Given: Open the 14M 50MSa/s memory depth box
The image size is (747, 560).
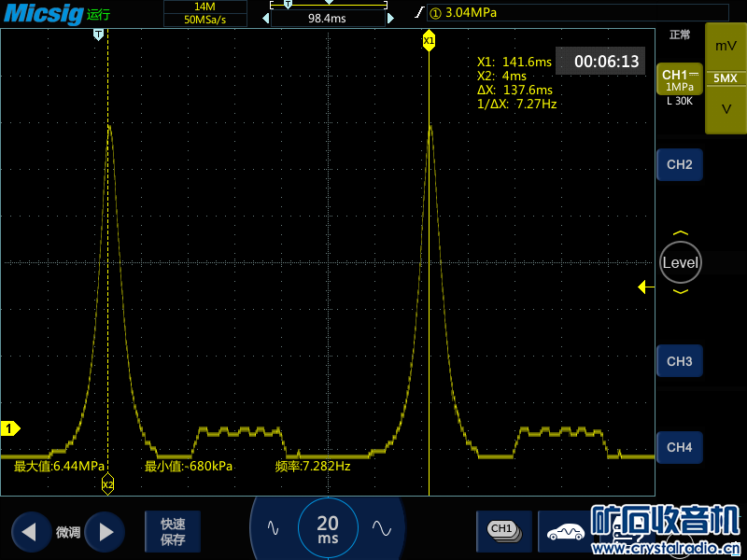Looking at the screenshot, I should pyautogui.click(x=204, y=12).
